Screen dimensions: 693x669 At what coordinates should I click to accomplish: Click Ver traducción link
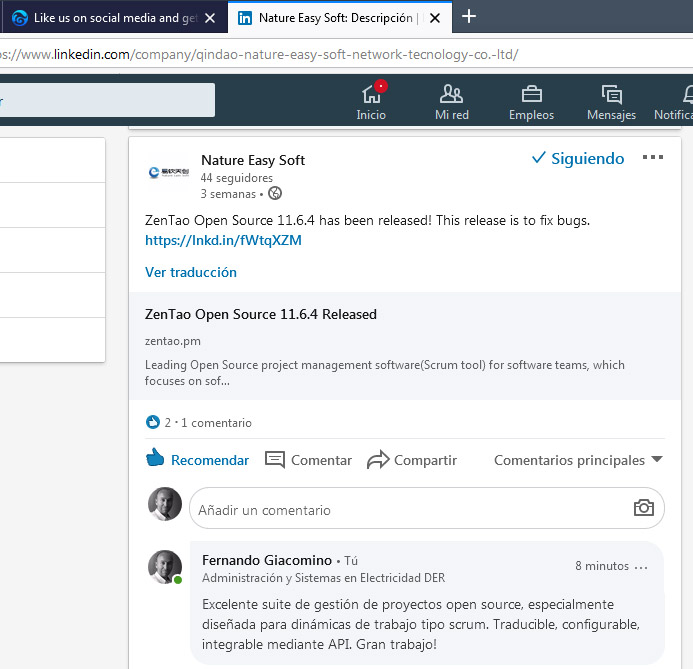point(191,272)
